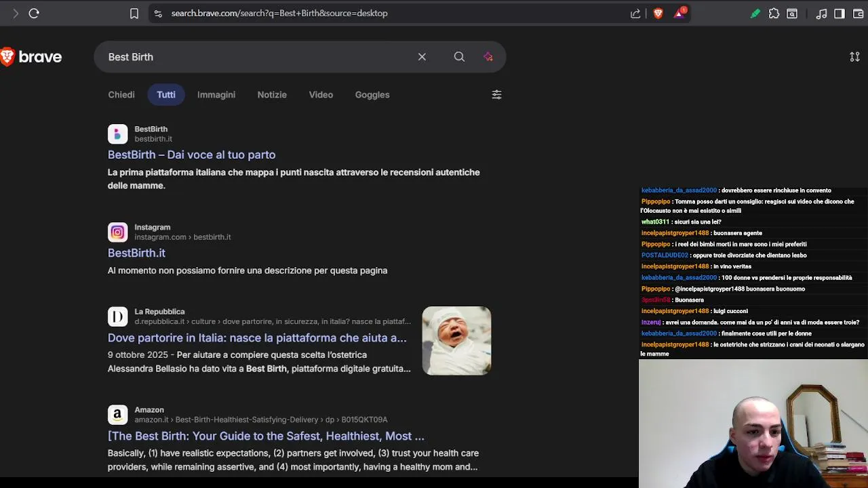Open the Brave Shields lion icon
This screenshot has height=488, width=868.
coord(658,13)
